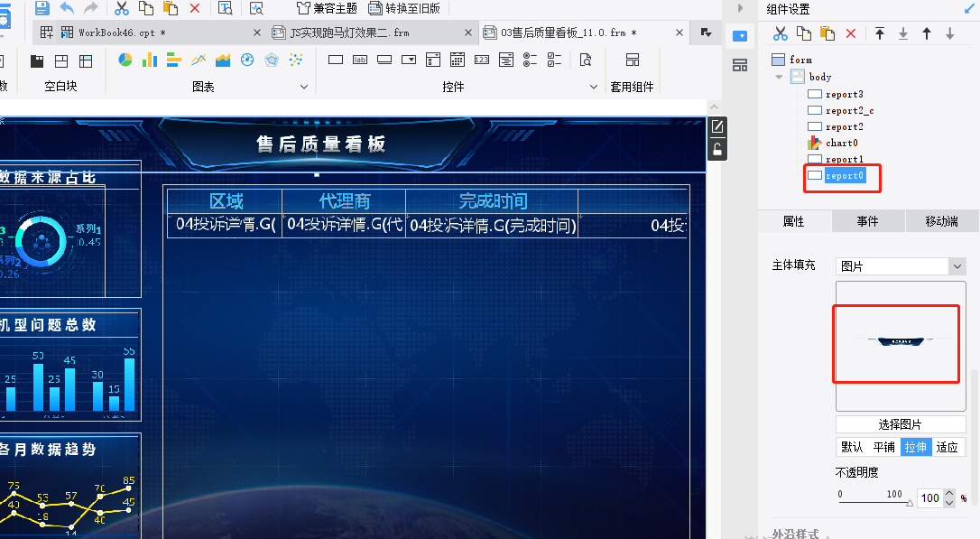Cut component in the 组件设置 panel

click(x=780, y=33)
